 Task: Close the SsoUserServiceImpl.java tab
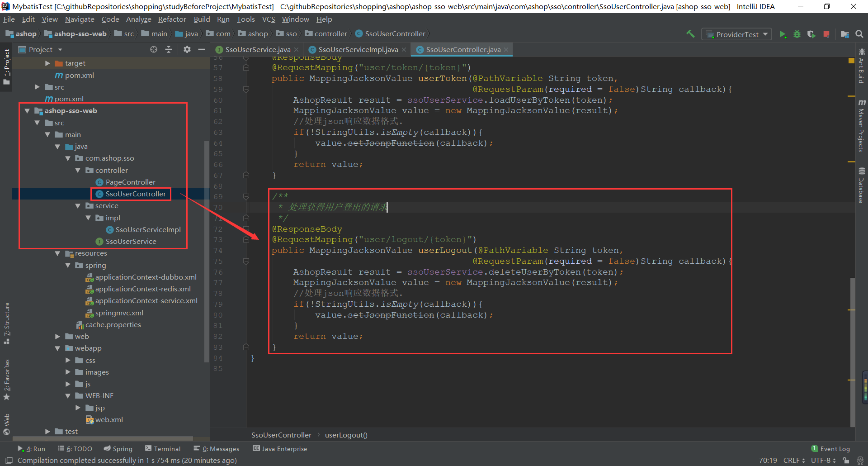click(404, 50)
